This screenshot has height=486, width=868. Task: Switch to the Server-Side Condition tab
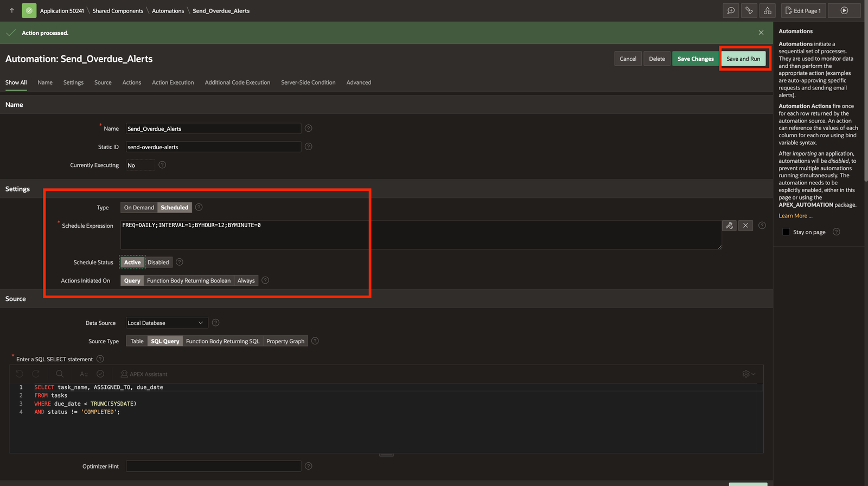tap(308, 83)
